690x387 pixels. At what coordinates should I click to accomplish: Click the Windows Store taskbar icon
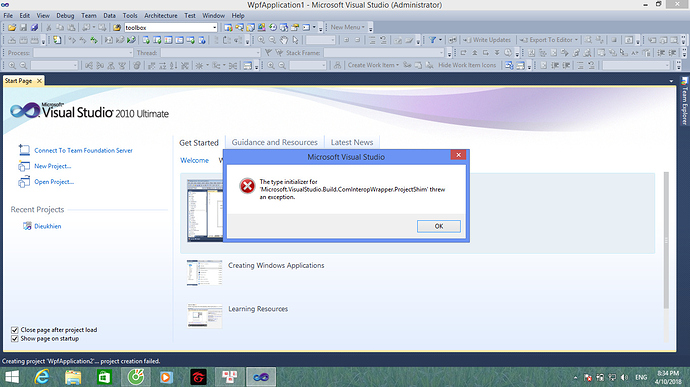104,377
